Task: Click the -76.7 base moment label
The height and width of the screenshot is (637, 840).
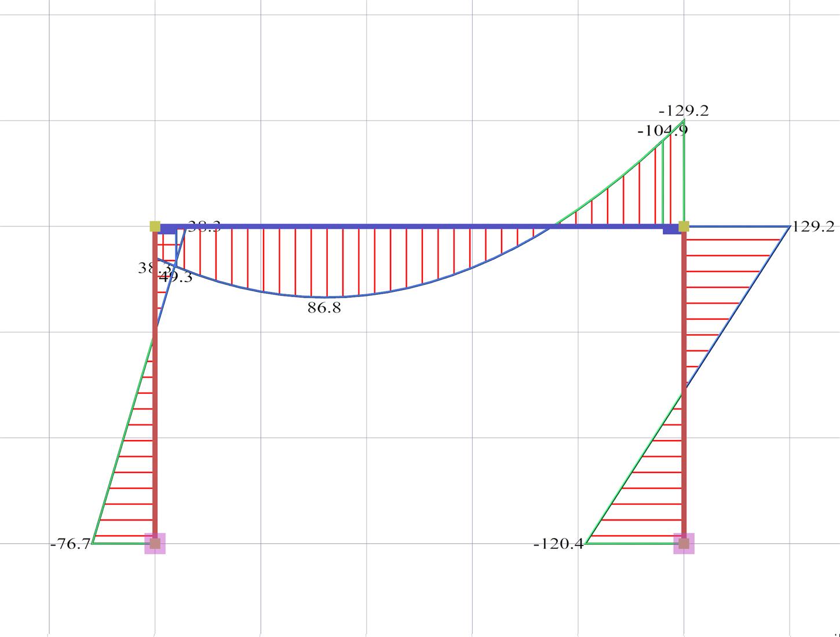Action: (71, 544)
